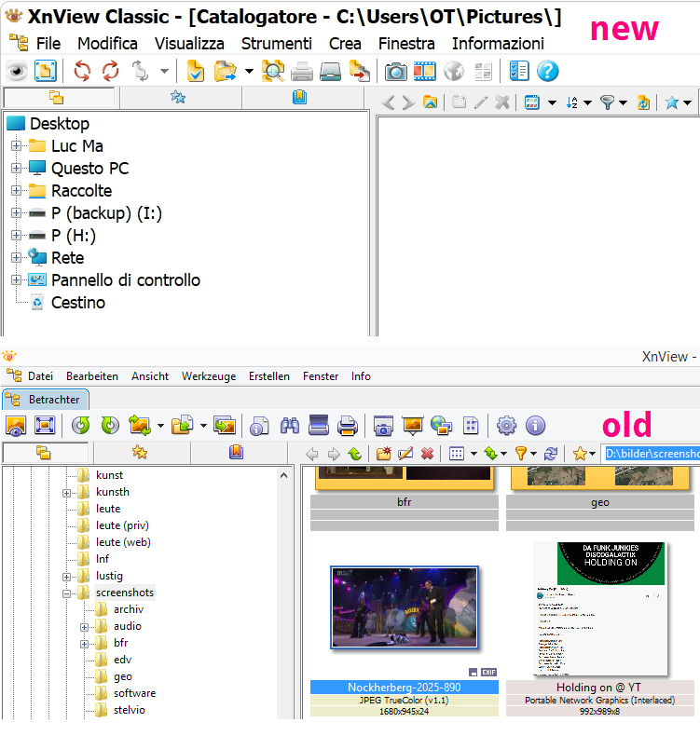Viewport: 700px width, 736px height.
Task: Click screen capture camera icon in German XnView
Action: click(383, 426)
